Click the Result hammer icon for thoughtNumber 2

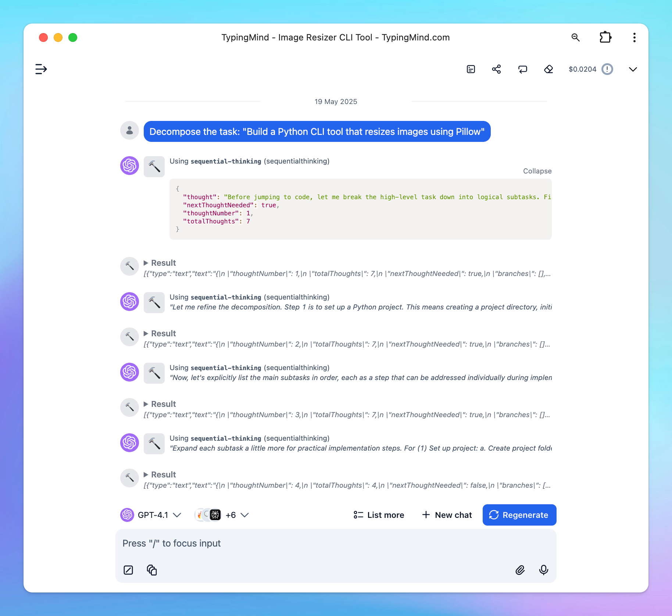click(x=129, y=337)
